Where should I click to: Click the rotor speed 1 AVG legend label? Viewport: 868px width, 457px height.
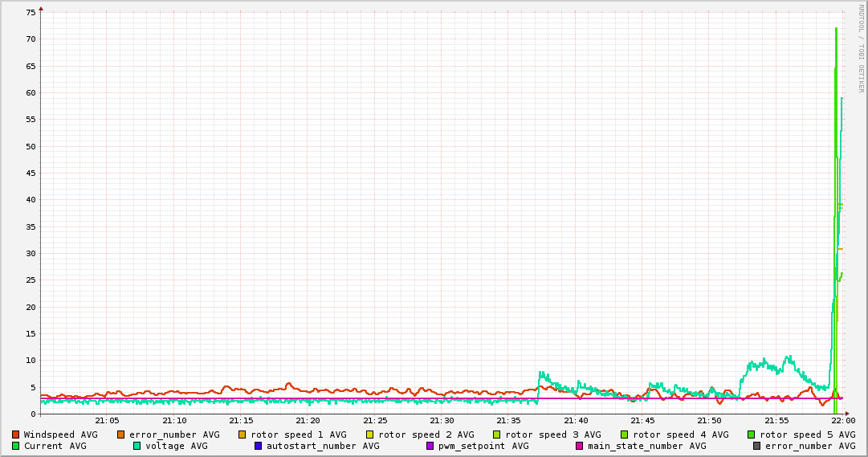coord(298,435)
